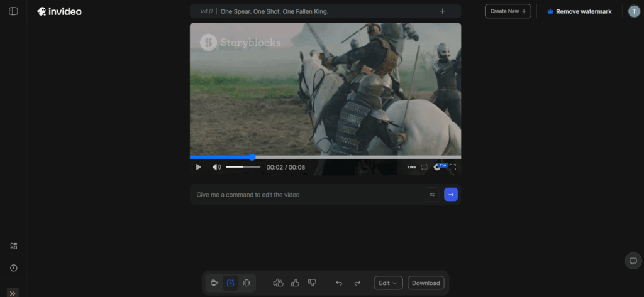Image resolution: width=644 pixels, height=297 pixels.
Task: Adjust the volume slider
Action: pos(243,167)
